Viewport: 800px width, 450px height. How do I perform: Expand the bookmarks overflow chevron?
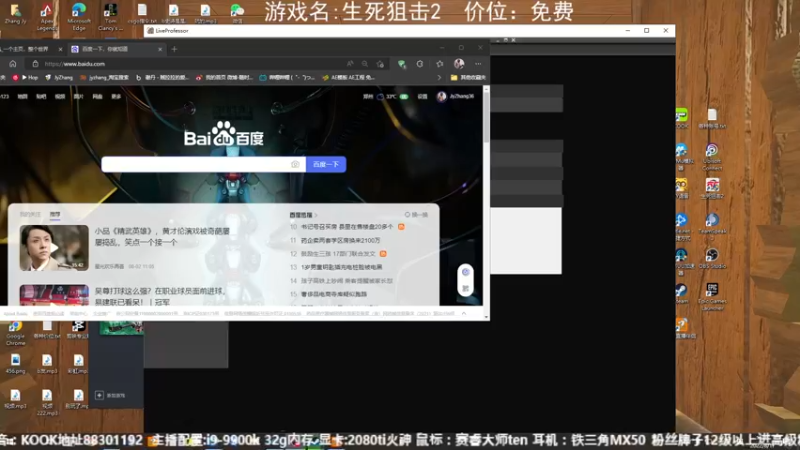pos(439,78)
